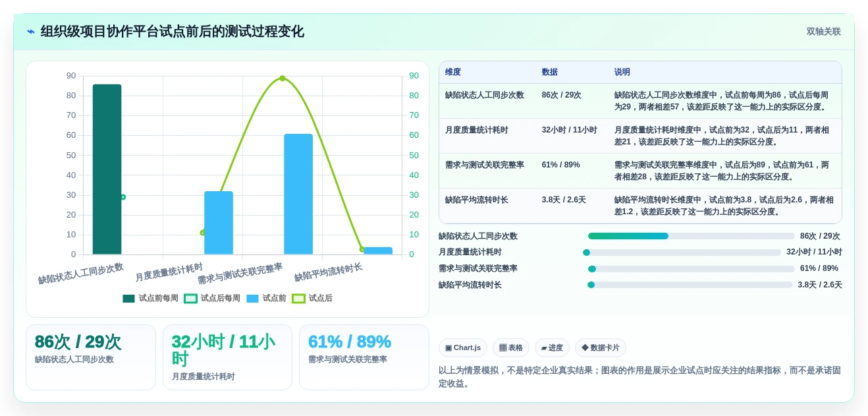Click the progress bar for 月度质量统计耗时
Viewport: 868px width, 416px height.
(682, 253)
